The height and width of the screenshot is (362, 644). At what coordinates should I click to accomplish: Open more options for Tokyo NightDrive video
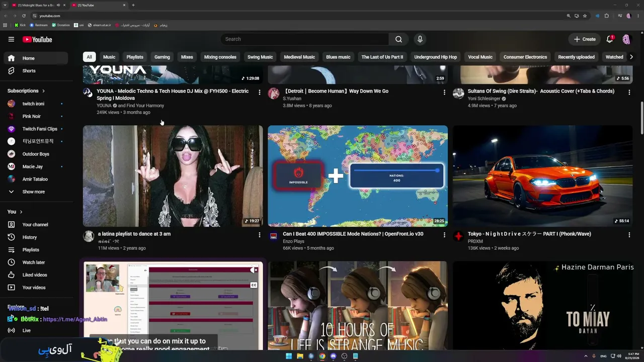coord(629,235)
